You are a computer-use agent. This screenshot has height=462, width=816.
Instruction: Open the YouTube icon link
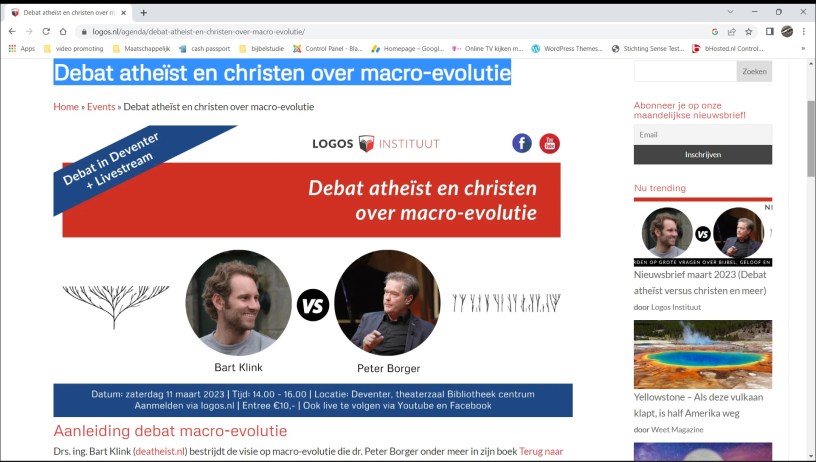[549, 143]
